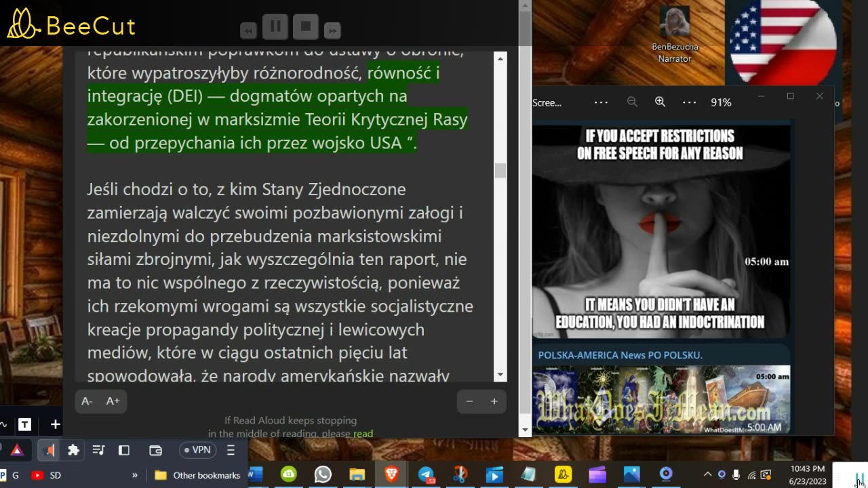Click the plus button in Read Aloud panel

point(494,401)
